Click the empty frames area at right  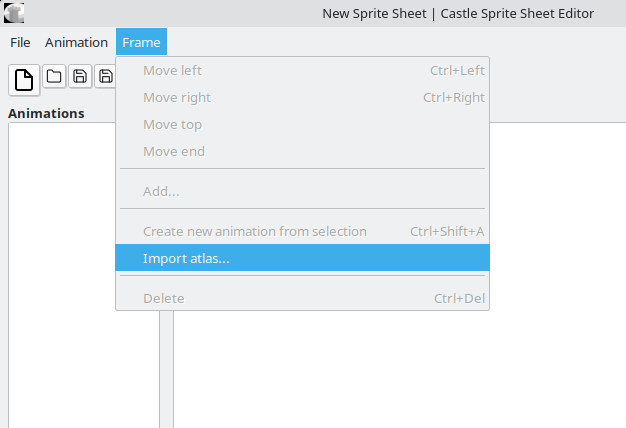coord(400,370)
